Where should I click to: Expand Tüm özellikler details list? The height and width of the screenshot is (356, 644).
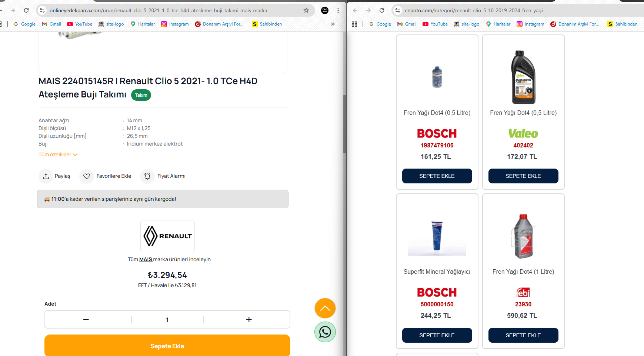(x=58, y=154)
